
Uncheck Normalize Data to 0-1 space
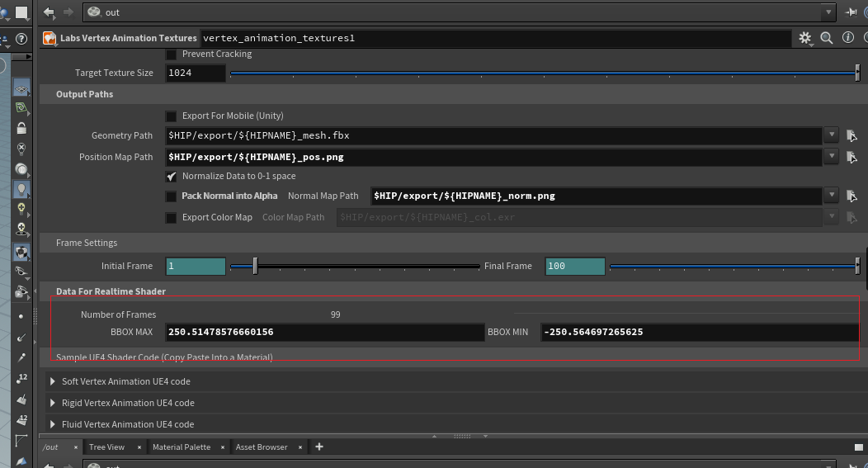point(171,176)
